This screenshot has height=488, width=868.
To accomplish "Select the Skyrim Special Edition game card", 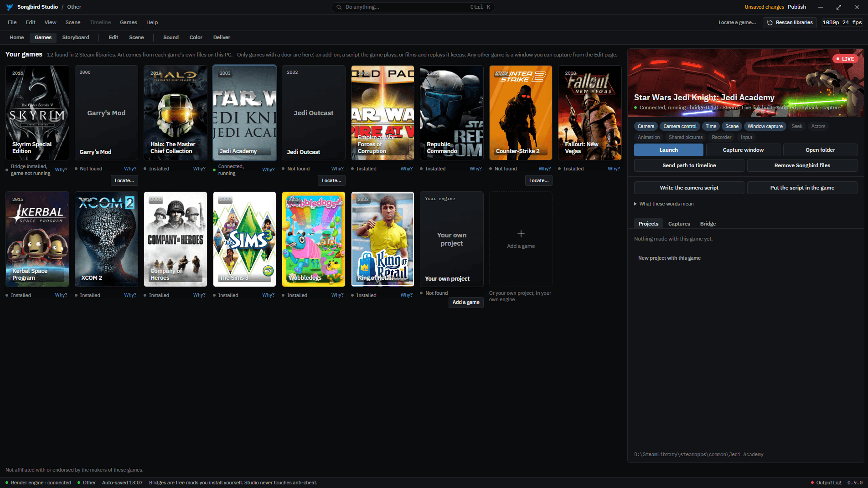I will point(37,113).
